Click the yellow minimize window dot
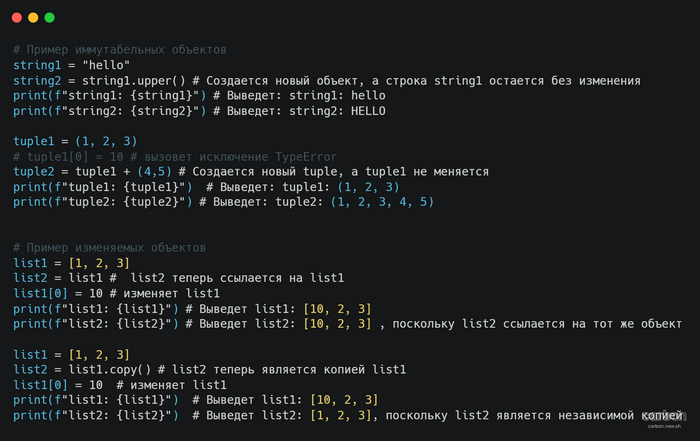700x441 pixels. pos(33,18)
